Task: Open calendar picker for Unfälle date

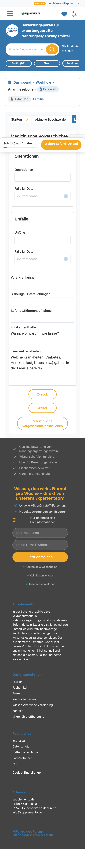Action: (66, 259)
